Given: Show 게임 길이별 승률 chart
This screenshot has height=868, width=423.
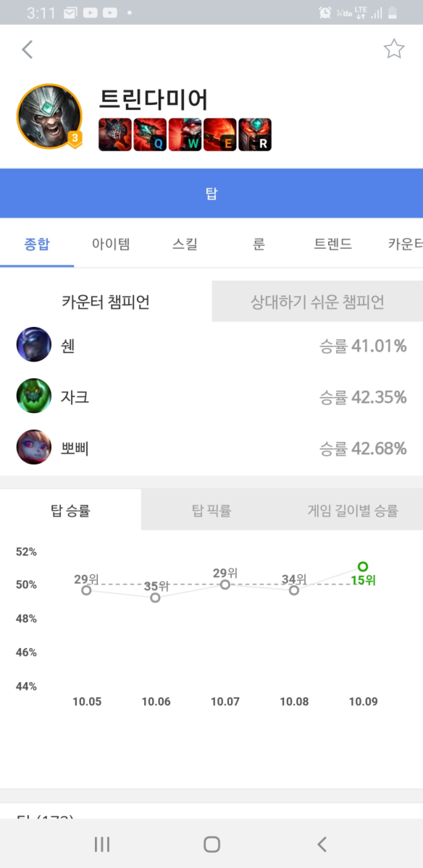Looking at the screenshot, I should (353, 510).
